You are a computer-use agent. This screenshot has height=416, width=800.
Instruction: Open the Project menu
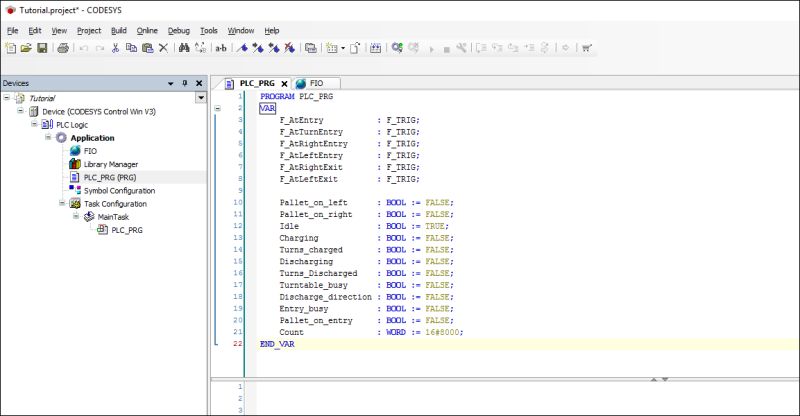click(89, 31)
